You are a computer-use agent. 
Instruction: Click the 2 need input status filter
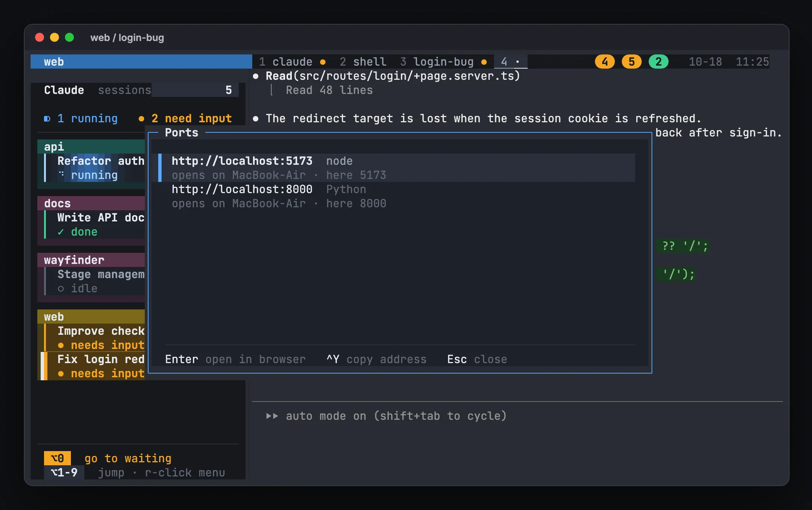(x=185, y=118)
